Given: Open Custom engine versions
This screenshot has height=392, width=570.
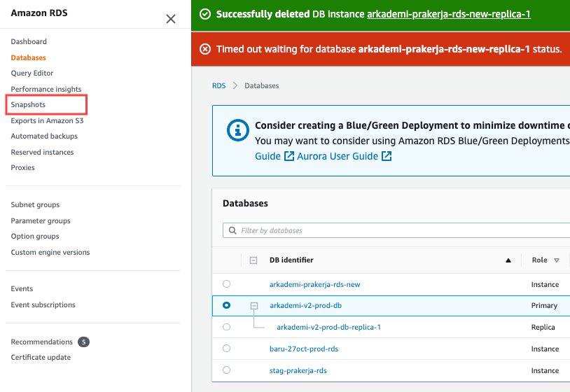Looking at the screenshot, I should click(50, 252).
